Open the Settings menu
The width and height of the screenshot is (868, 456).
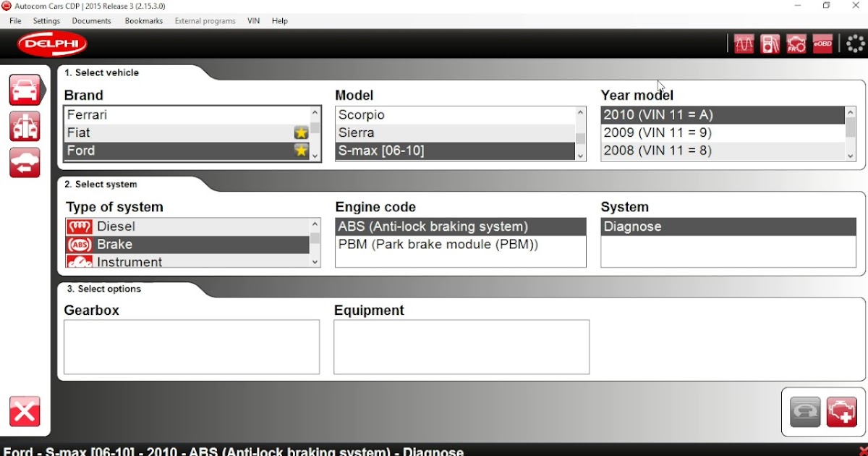tap(47, 21)
